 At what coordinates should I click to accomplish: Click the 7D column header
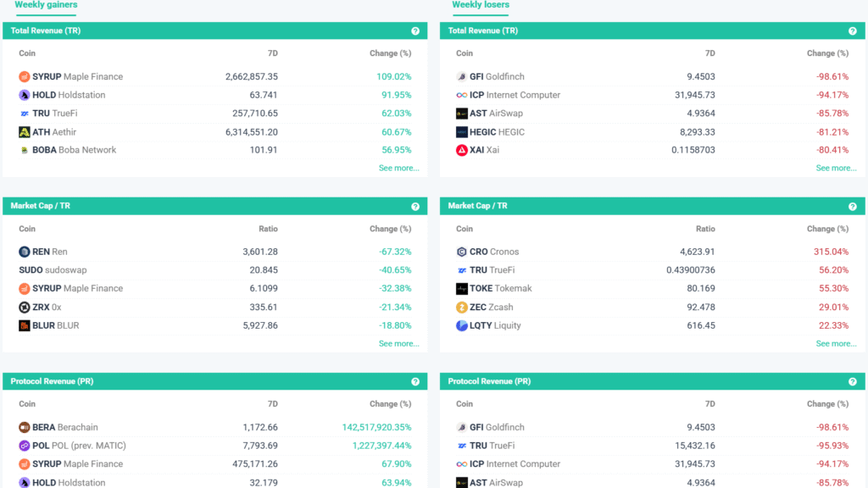pyautogui.click(x=273, y=53)
